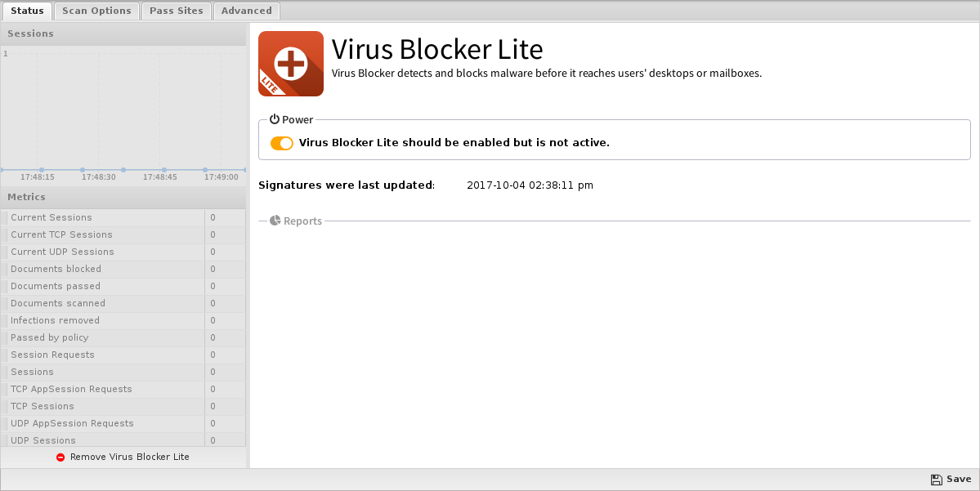This screenshot has height=491, width=980.
Task: Click the Power section icon
Action: (x=275, y=119)
